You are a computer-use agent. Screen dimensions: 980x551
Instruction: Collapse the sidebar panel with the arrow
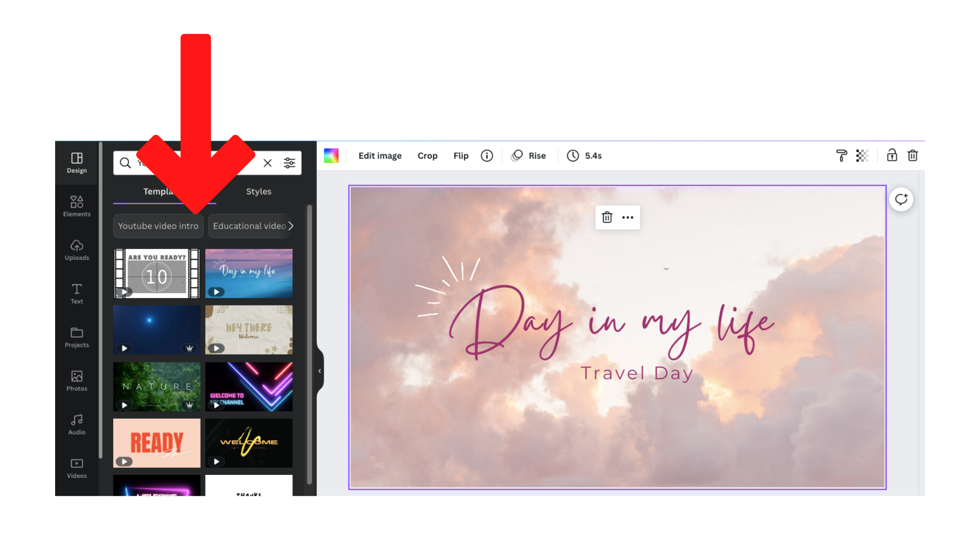(x=320, y=371)
